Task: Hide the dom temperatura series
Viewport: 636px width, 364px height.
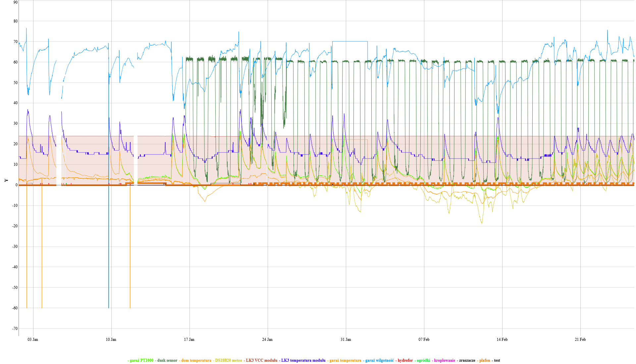Action: pyautogui.click(x=196, y=360)
